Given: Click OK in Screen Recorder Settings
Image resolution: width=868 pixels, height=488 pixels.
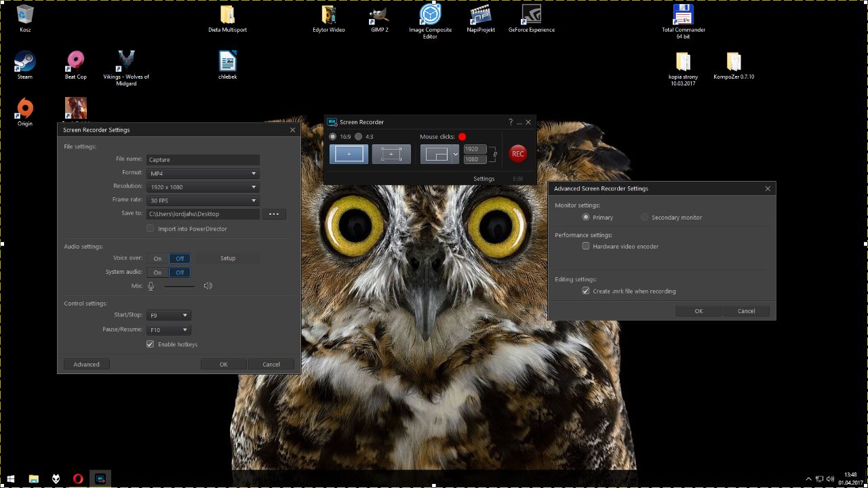Looking at the screenshot, I should (224, 365).
